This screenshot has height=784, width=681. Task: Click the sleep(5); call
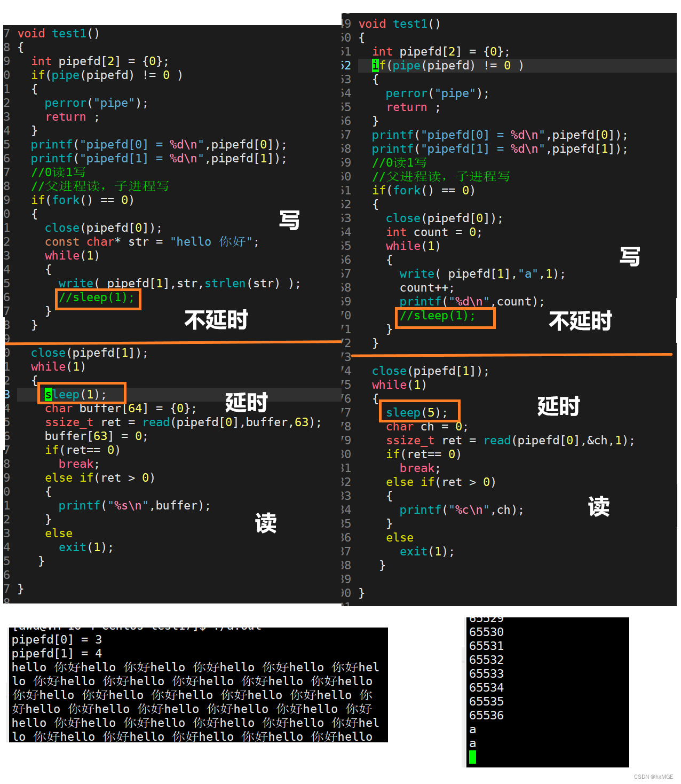click(x=417, y=413)
